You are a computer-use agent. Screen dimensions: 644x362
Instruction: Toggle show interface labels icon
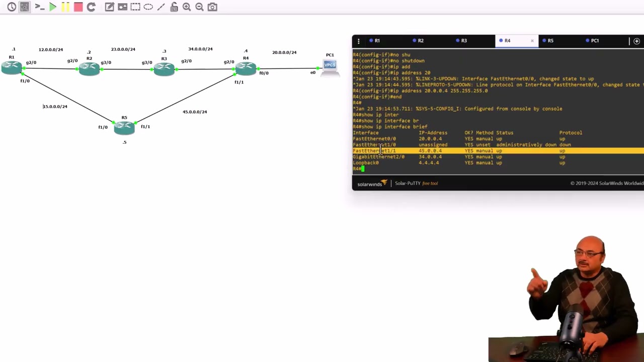tap(25, 7)
